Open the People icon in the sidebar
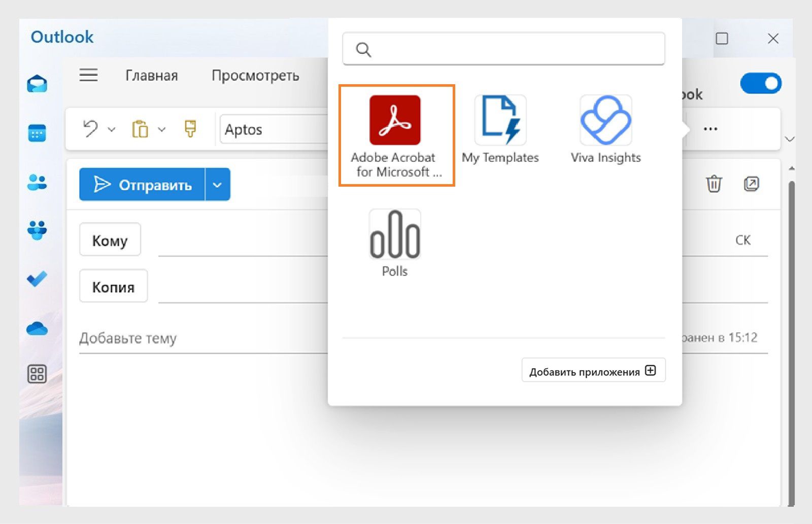Viewport: 812px width, 524px height. click(x=38, y=183)
